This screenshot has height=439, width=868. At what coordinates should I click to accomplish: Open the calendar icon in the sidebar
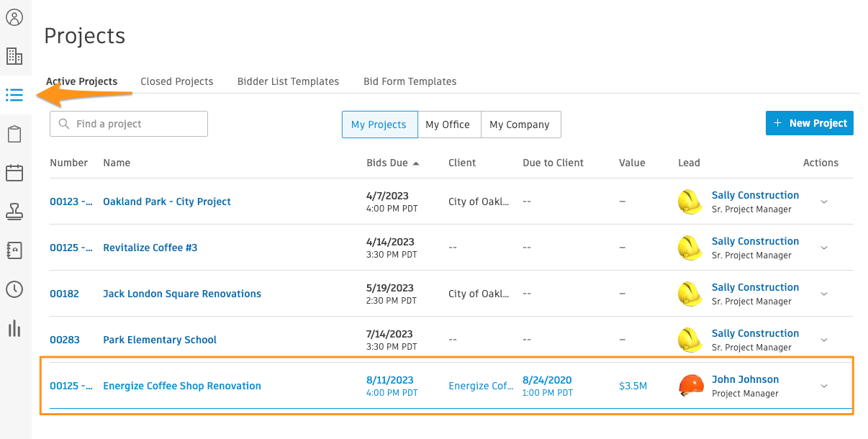click(x=15, y=172)
